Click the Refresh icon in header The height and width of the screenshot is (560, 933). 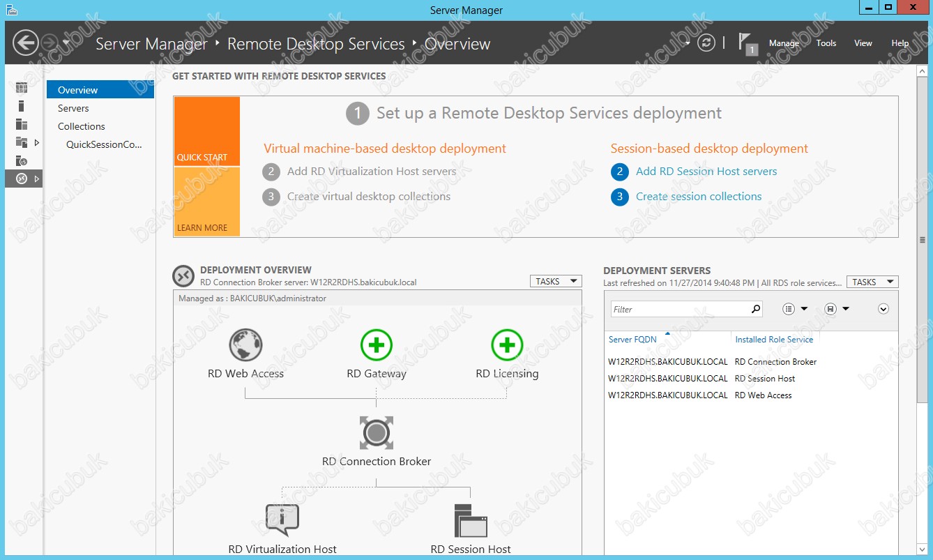(x=706, y=43)
